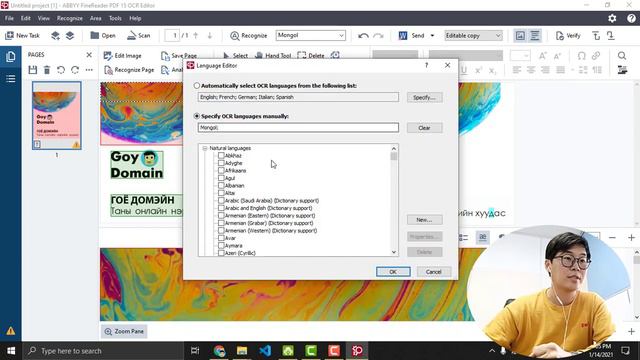Image resolution: width=640 pixels, height=360 pixels.
Task: Check the Aymara language checkbox
Action: click(x=221, y=245)
